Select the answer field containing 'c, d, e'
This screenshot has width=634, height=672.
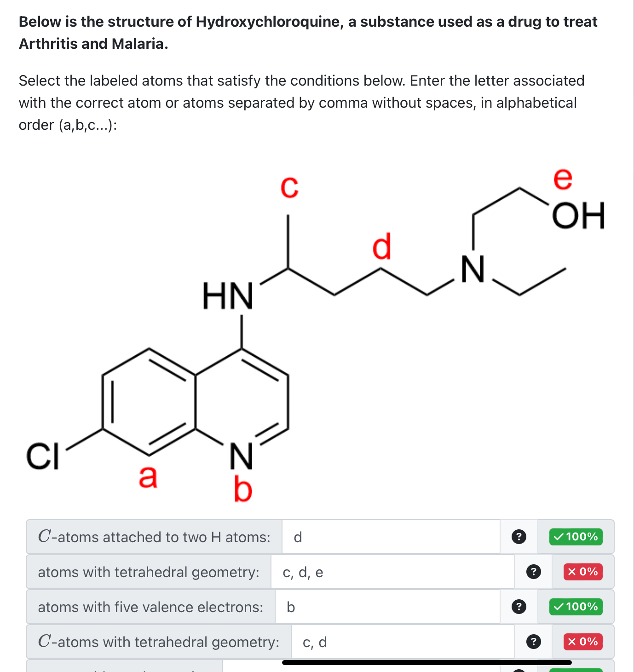click(x=392, y=572)
